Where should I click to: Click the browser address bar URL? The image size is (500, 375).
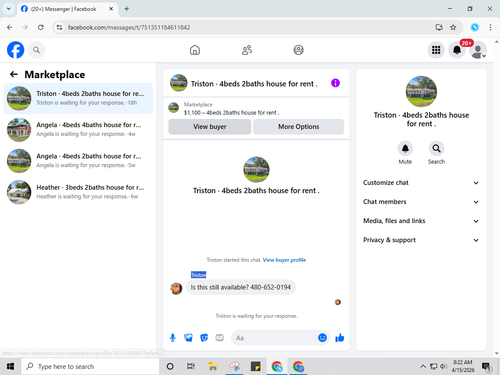coord(129,27)
